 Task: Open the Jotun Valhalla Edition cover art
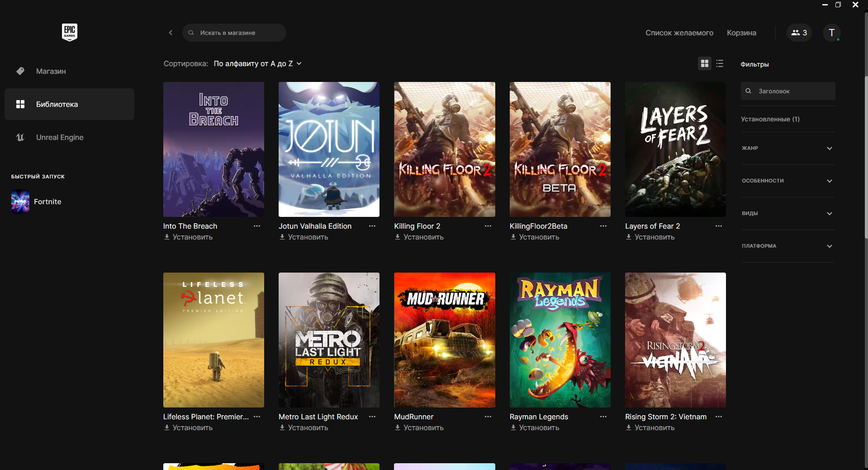pyautogui.click(x=329, y=149)
